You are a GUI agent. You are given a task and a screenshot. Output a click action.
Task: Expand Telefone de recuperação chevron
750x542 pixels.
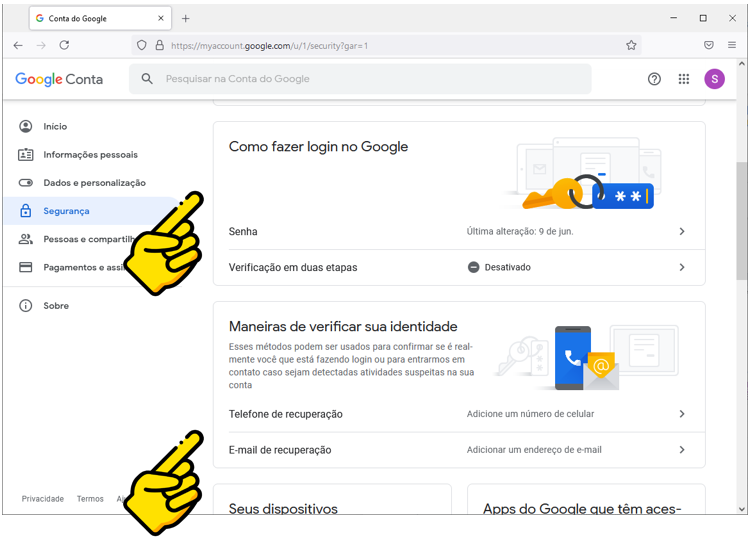pyautogui.click(x=682, y=414)
